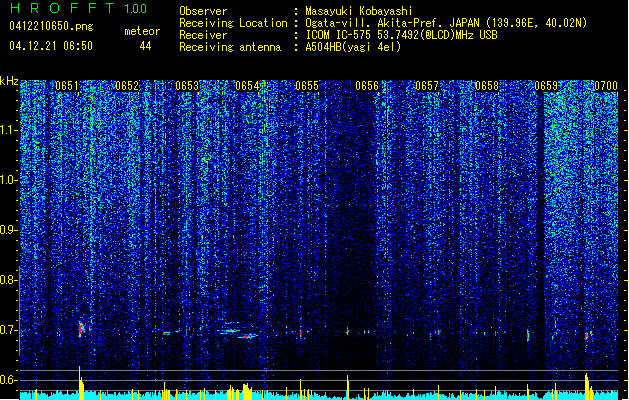
Task: Click the HROFFT 1.0.0 title text
Action: [x=79, y=8]
